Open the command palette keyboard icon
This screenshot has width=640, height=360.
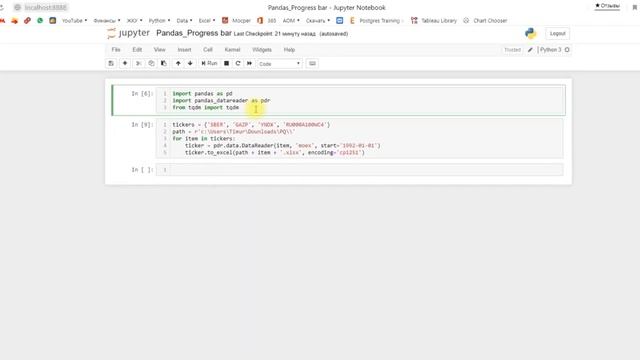pos(312,63)
